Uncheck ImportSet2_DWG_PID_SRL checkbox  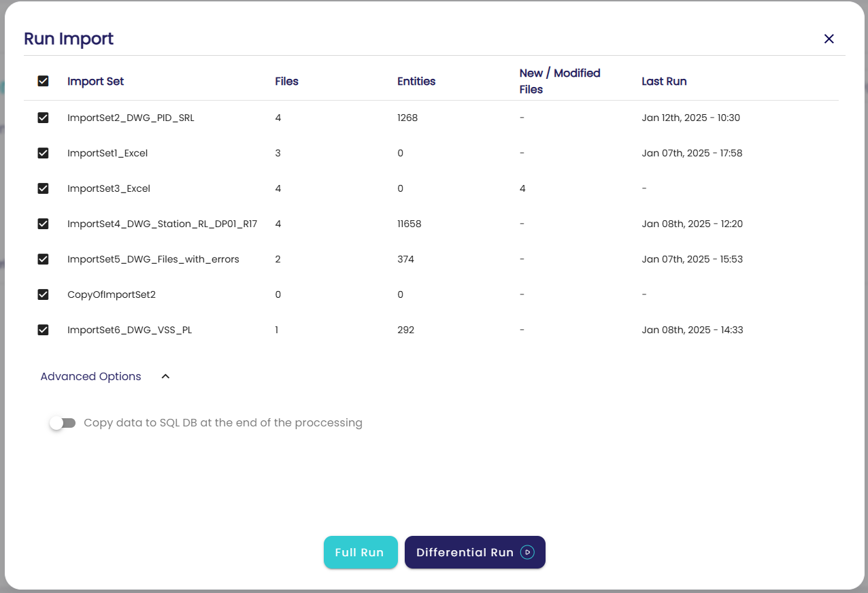click(x=43, y=118)
